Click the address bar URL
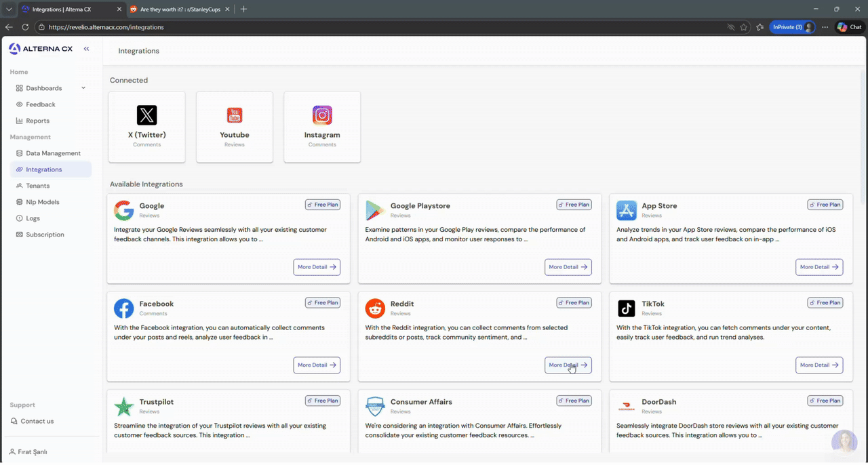This screenshot has width=868, height=465. (x=106, y=27)
